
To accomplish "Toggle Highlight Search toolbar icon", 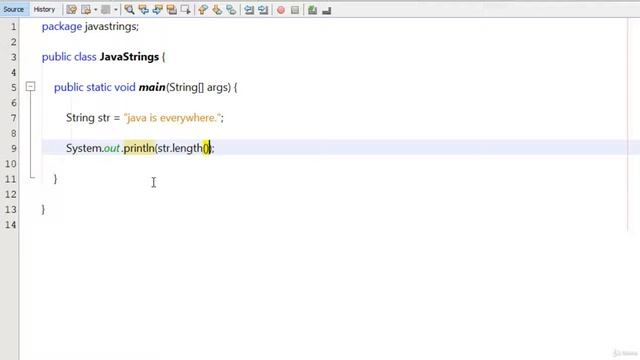I will tap(171, 10).
